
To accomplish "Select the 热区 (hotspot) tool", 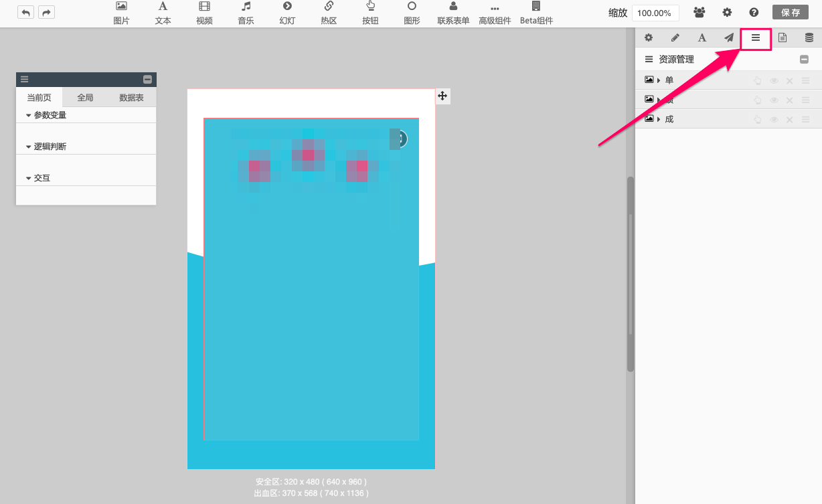I will [329, 13].
